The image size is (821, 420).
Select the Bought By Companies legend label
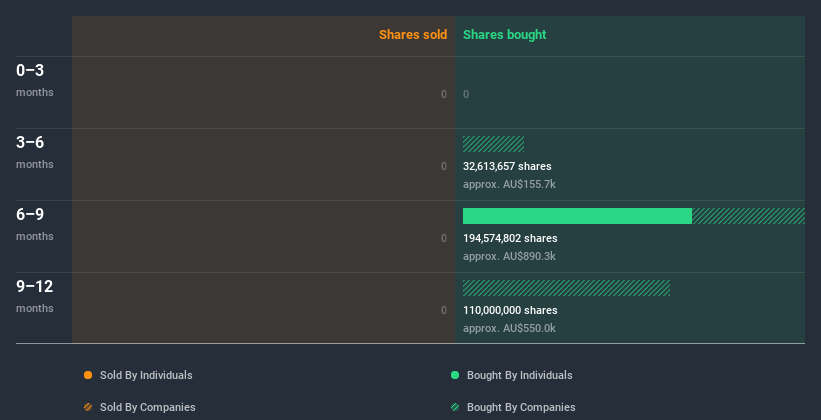pos(521,407)
